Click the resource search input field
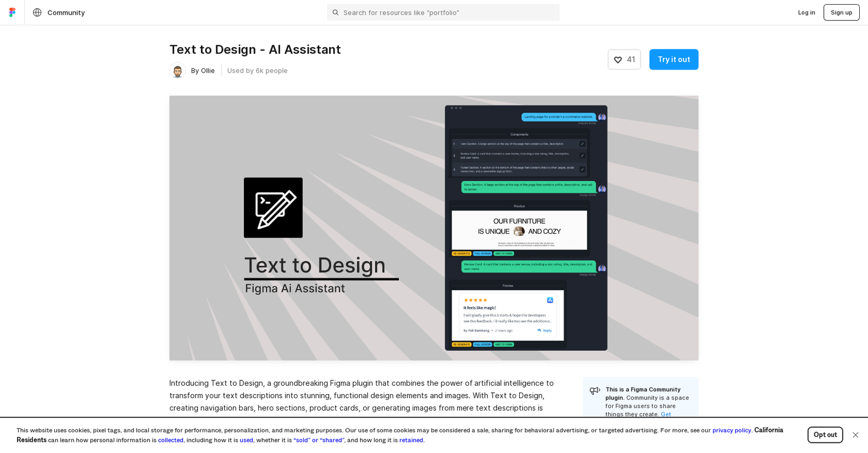This screenshot has height=453, width=868. tap(443, 12)
